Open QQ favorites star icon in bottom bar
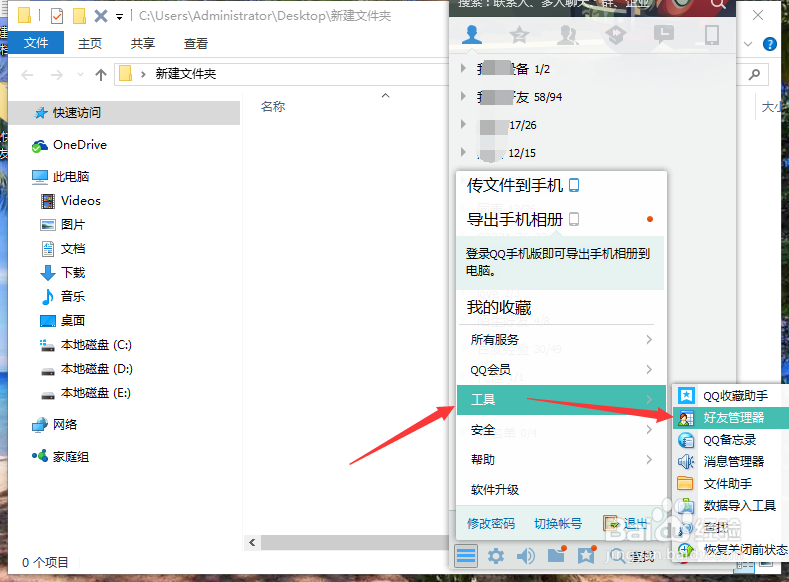This screenshot has height=582, width=789. pyautogui.click(x=586, y=555)
